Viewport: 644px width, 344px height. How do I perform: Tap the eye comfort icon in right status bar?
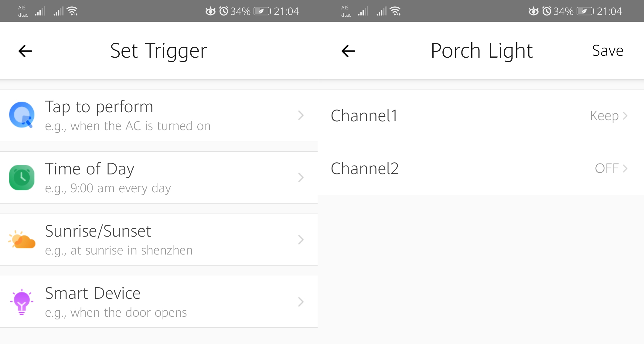(x=533, y=11)
